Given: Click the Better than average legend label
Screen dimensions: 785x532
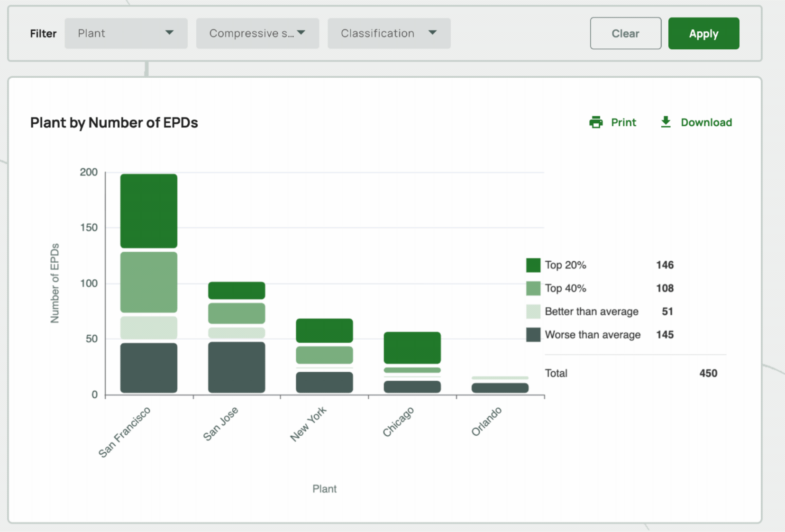Looking at the screenshot, I should tap(592, 312).
